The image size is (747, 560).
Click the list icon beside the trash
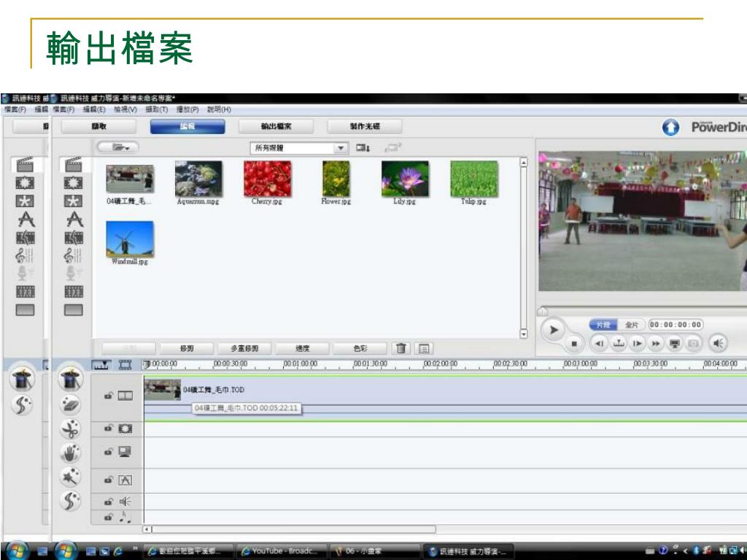(424, 349)
